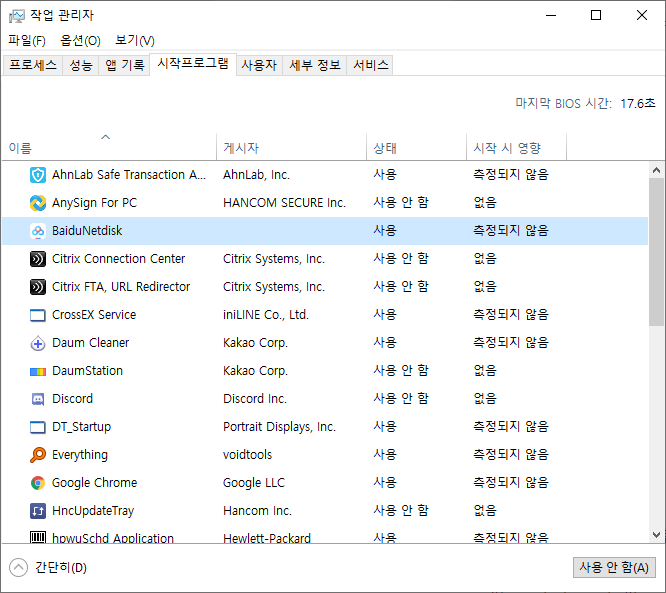Click 사용 안 함 status of DaumStation
The width and height of the screenshot is (666, 593).
401,371
